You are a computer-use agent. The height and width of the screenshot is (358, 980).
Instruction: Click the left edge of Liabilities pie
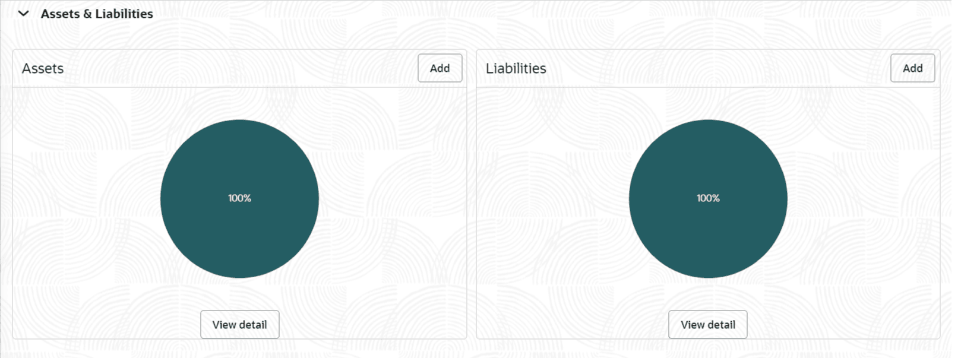pos(633,199)
